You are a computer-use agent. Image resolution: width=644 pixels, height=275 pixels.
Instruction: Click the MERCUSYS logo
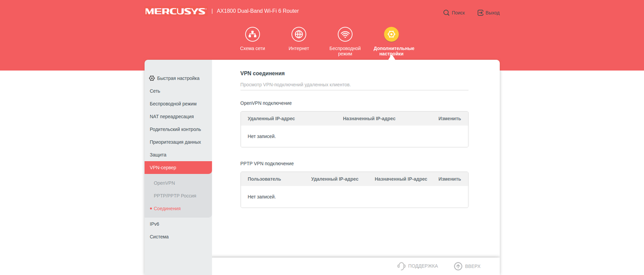pos(176,11)
